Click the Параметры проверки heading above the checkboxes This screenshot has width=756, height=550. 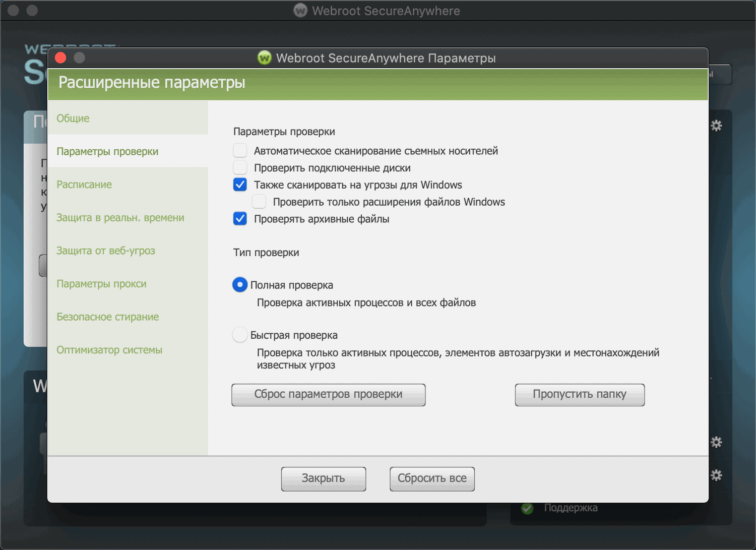tap(284, 132)
